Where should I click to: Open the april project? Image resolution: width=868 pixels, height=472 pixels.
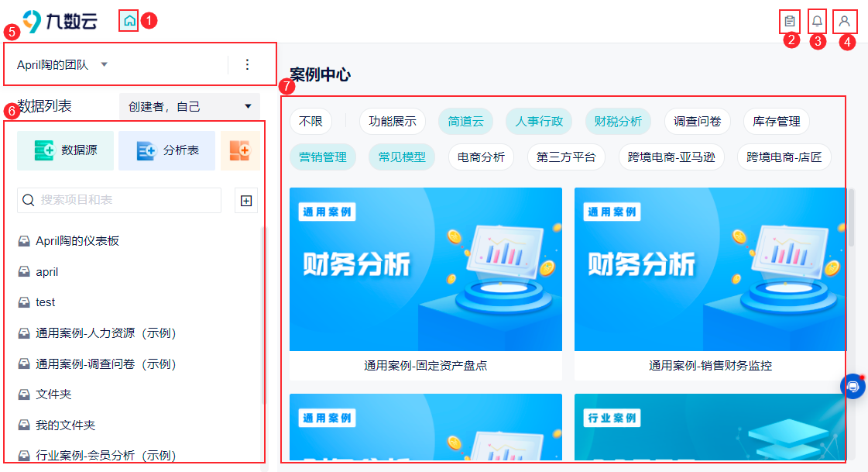47,272
